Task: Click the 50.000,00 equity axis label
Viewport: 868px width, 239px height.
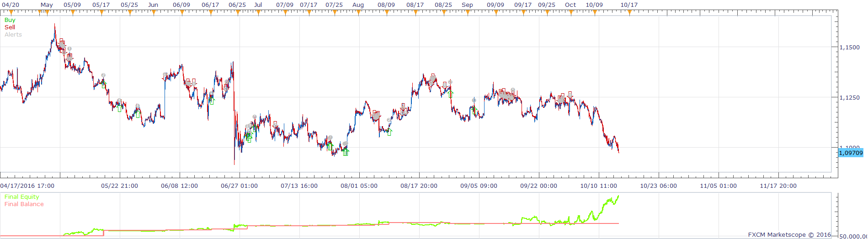Action: click(853, 236)
